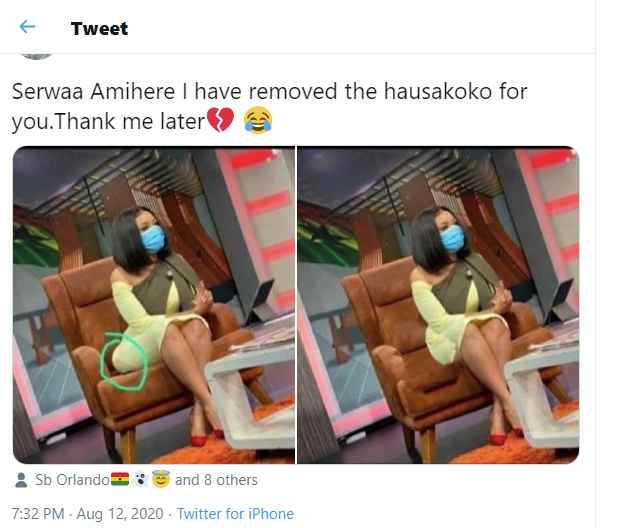Click the name "Serwaa Amihere" in the tweet
This screenshot has width=622, height=528.
click(93, 92)
